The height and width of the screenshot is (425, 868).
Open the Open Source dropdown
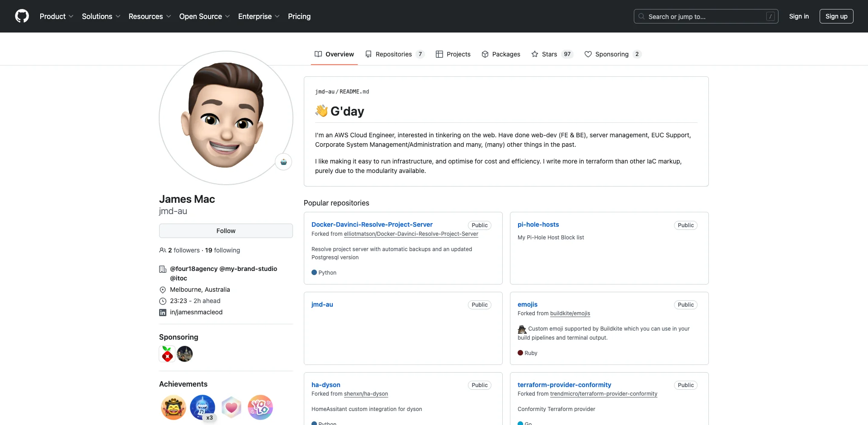[x=204, y=16]
